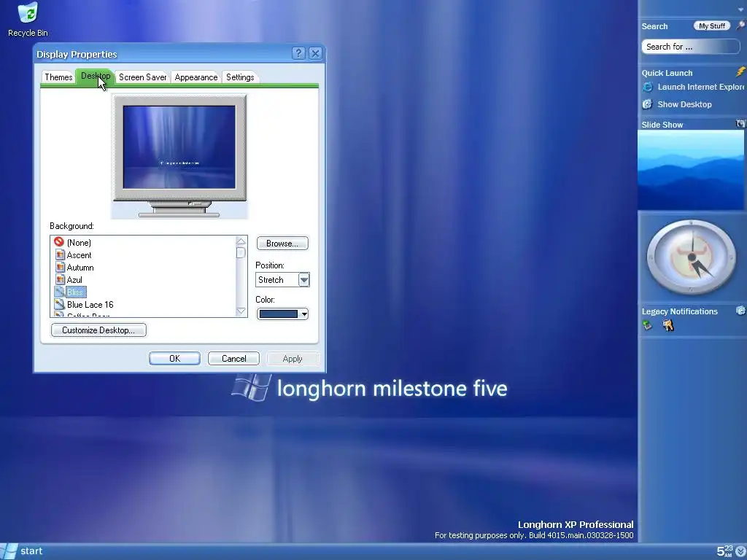Open the Start menu
Screen dimensions: 747x560
tap(22, 551)
